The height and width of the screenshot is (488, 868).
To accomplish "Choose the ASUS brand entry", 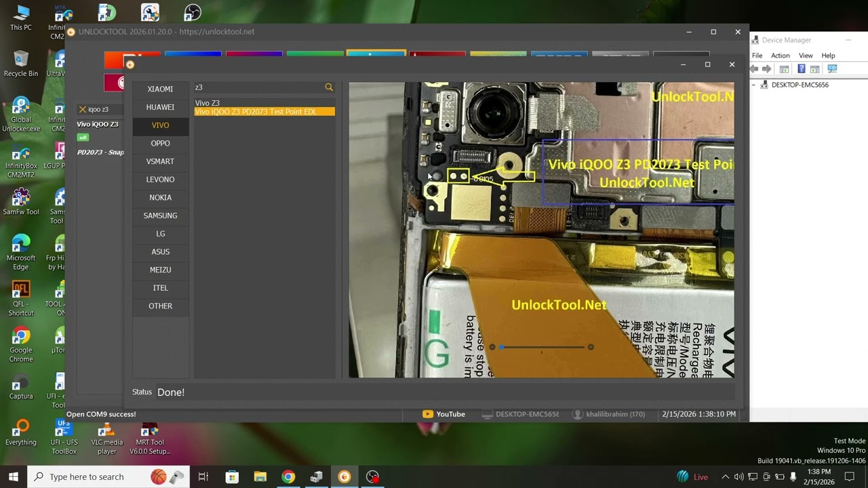I will (x=161, y=251).
